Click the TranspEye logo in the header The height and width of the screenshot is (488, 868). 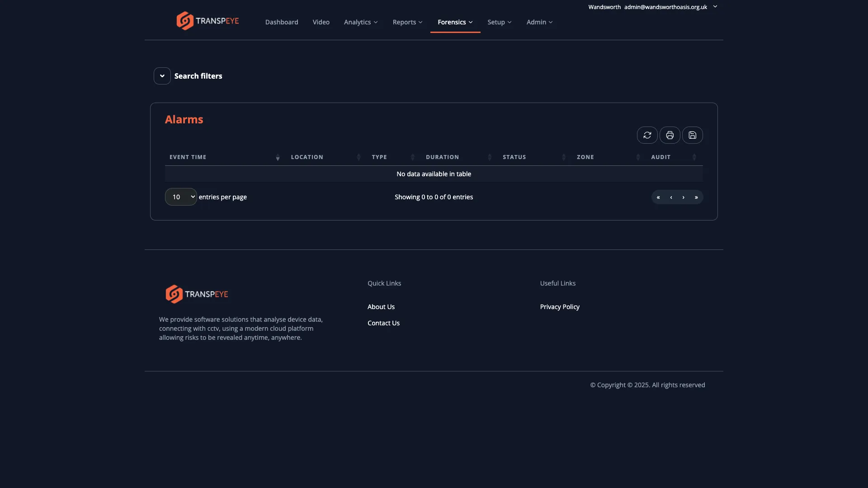[x=208, y=20]
